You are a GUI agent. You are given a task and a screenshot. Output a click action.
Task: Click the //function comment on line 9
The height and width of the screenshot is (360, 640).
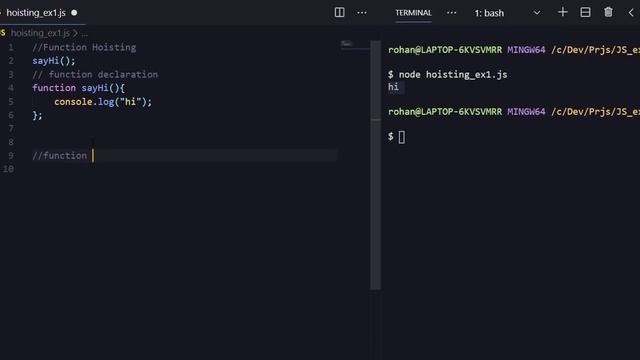coord(60,156)
